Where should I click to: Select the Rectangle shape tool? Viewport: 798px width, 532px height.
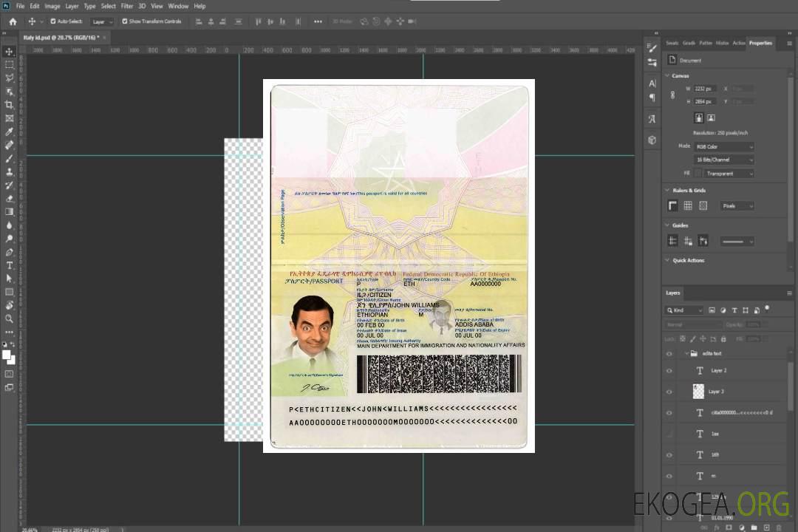point(9,292)
